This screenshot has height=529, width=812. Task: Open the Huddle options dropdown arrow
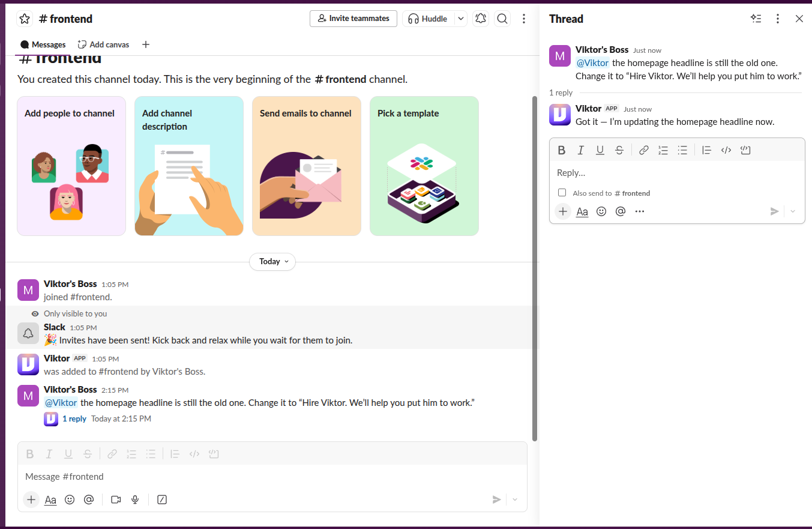460,19
